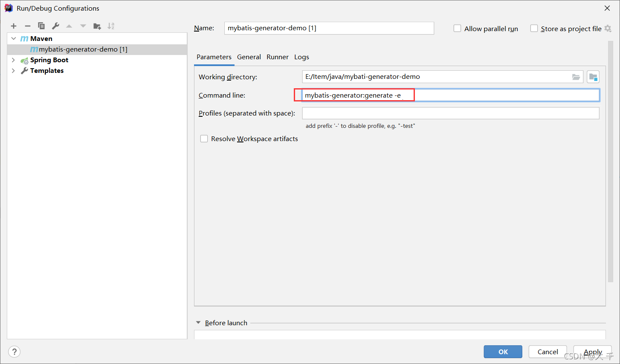Viewport: 620px width, 364px height.
Task: Select the Templates tree item
Action: [47, 71]
